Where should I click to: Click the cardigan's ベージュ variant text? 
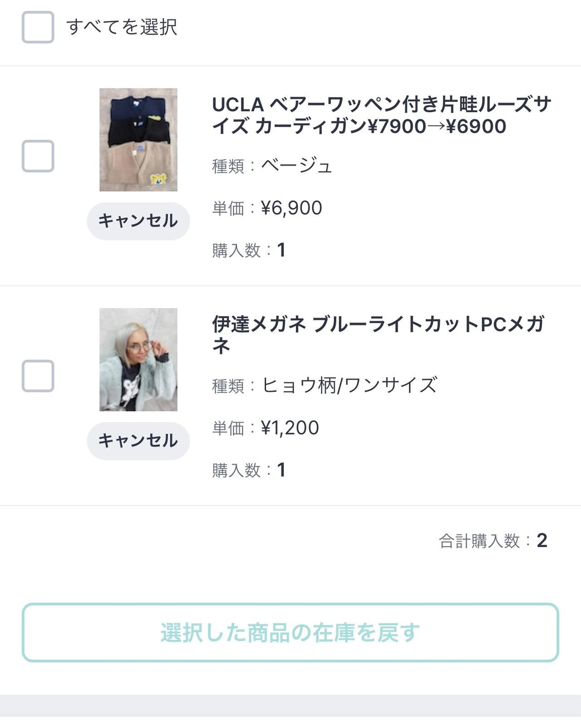[296, 166]
